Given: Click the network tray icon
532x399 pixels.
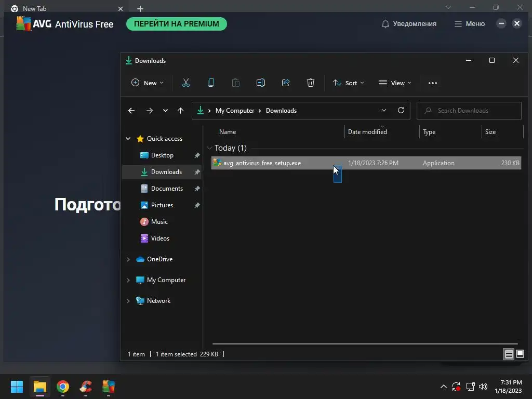Looking at the screenshot, I should click(x=470, y=387).
